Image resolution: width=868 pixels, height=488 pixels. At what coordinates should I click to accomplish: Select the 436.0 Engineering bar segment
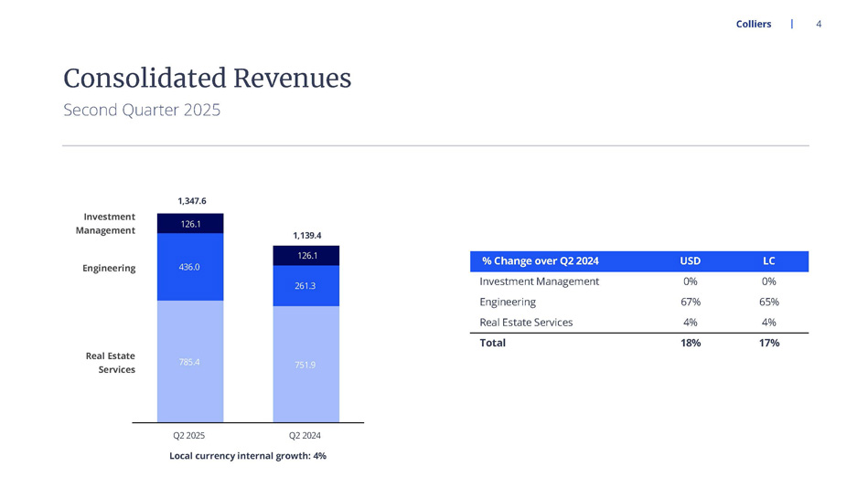[189, 267]
